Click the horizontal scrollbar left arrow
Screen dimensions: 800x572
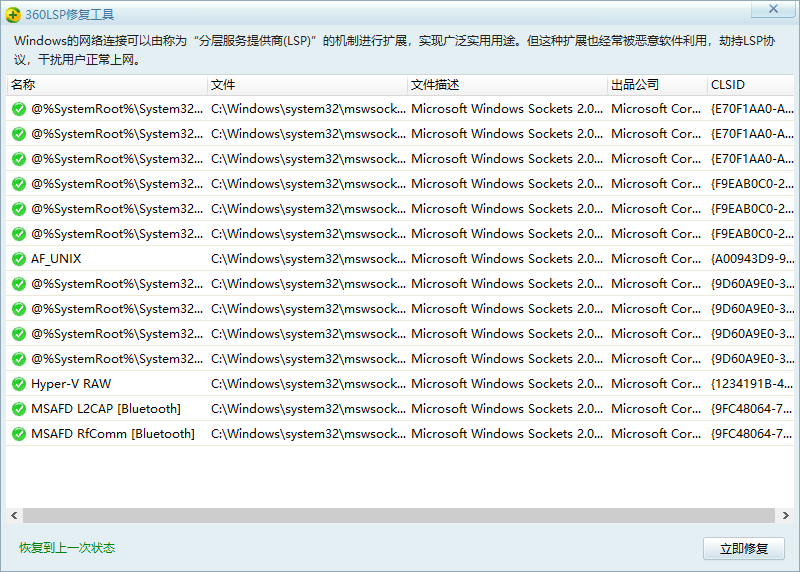14,515
